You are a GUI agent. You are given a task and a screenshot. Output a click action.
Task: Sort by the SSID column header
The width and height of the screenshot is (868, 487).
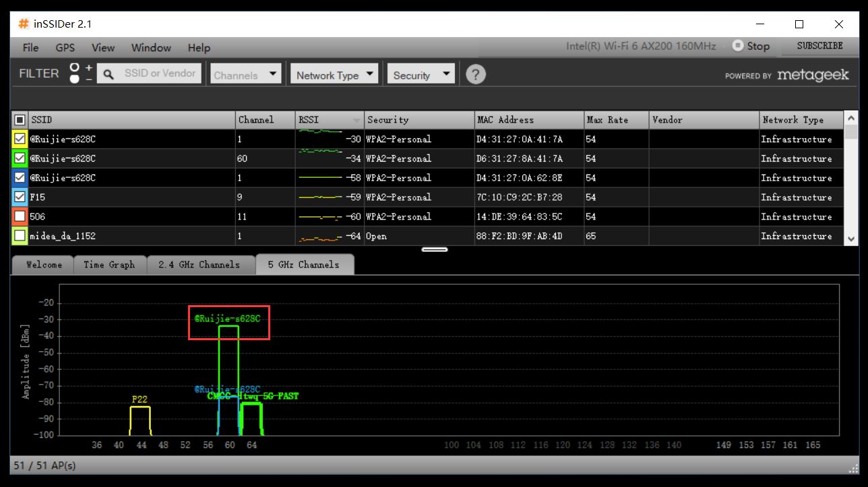(131, 120)
